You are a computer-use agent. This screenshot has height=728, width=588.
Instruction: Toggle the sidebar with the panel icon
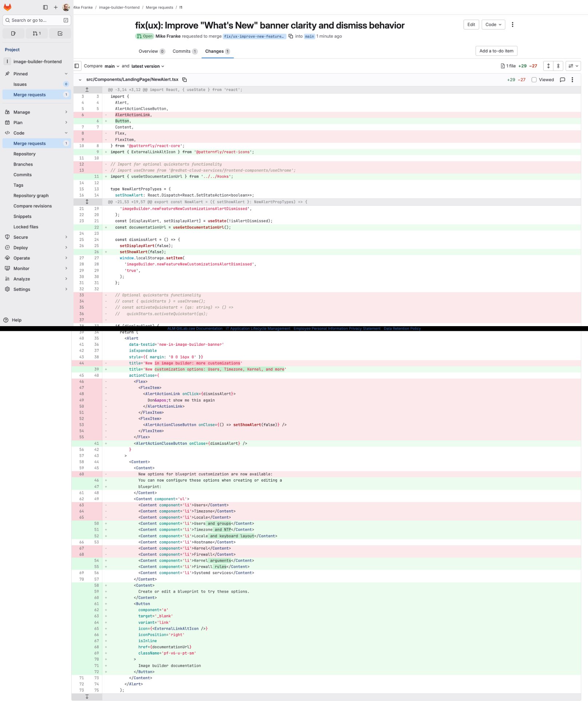45,7
